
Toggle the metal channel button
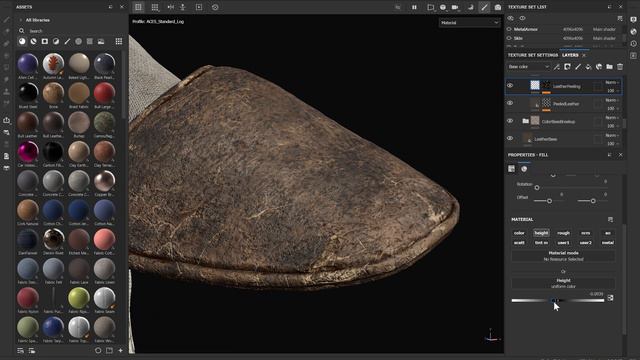[608, 243]
